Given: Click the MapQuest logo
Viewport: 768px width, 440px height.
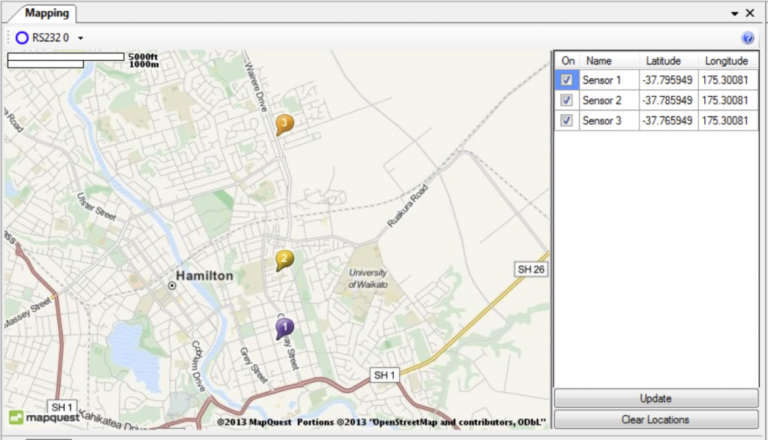Looking at the screenshot, I should (x=45, y=417).
